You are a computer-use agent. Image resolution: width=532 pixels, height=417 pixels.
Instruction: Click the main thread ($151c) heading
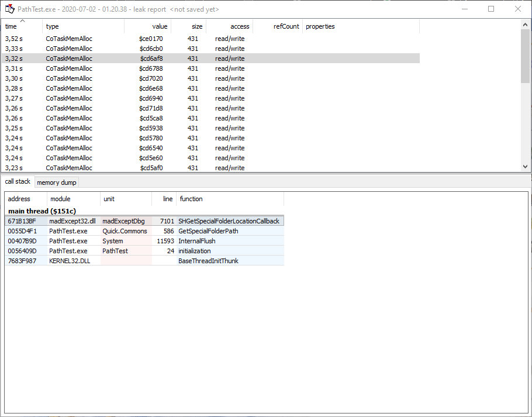point(42,211)
